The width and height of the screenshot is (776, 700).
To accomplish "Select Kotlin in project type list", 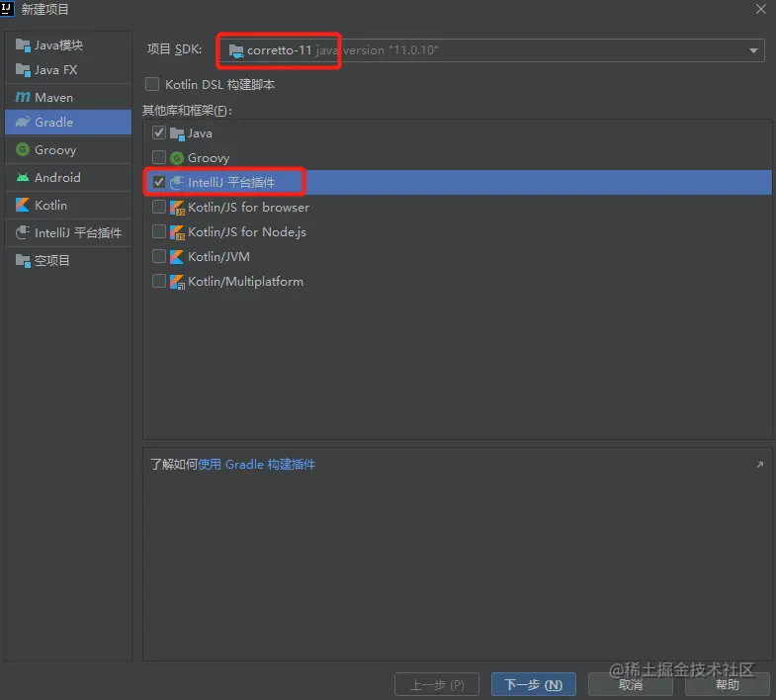I will click(x=68, y=205).
